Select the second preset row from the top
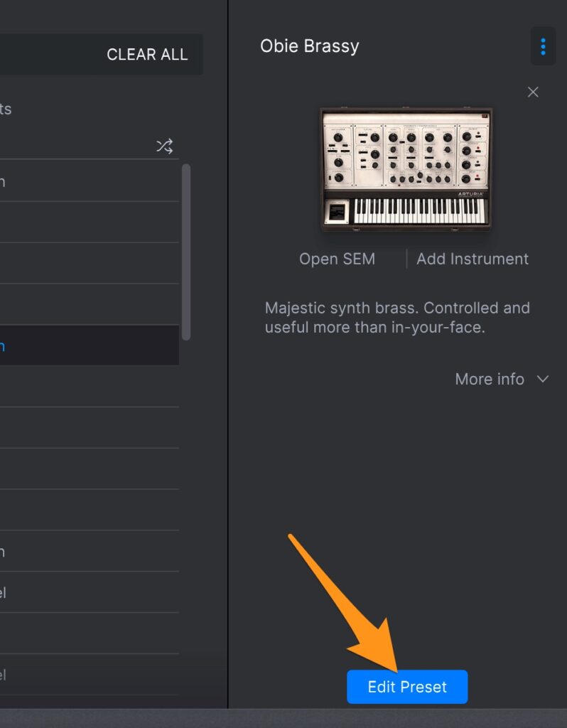This screenshot has width=567, height=728. (x=89, y=223)
